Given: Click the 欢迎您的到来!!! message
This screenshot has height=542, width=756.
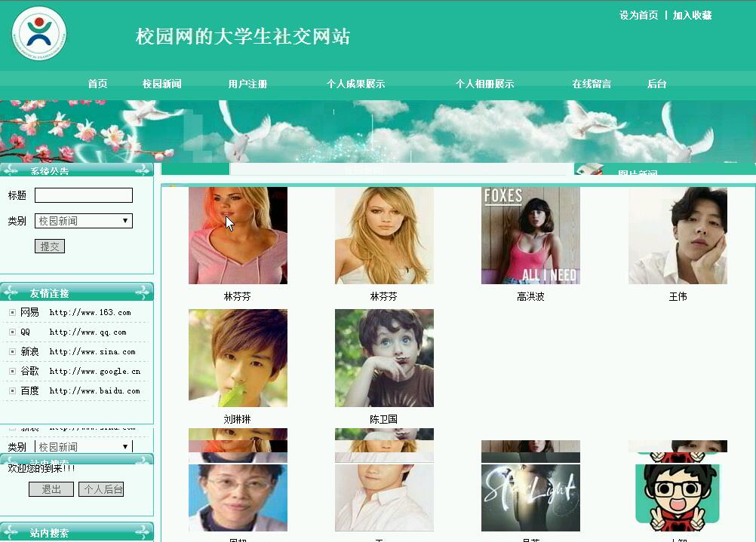Looking at the screenshot, I should pyautogui.click(x=41, y=468).
